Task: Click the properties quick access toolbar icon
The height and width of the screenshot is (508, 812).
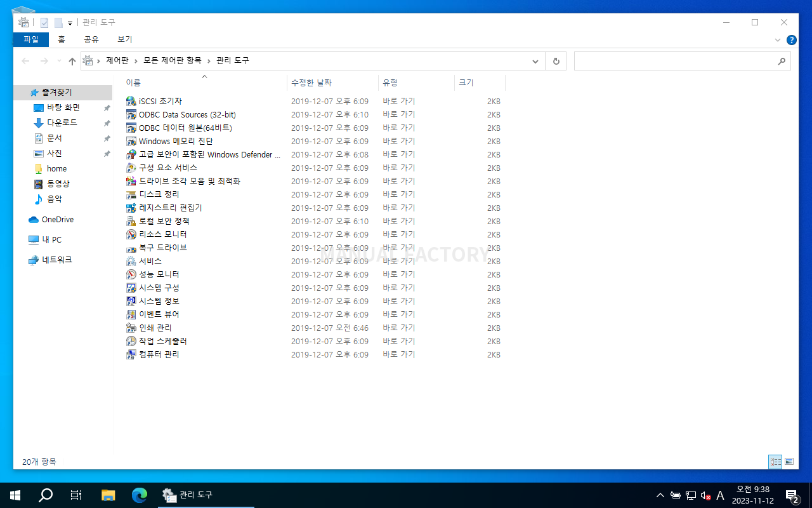Action: [x=44, y=22]
